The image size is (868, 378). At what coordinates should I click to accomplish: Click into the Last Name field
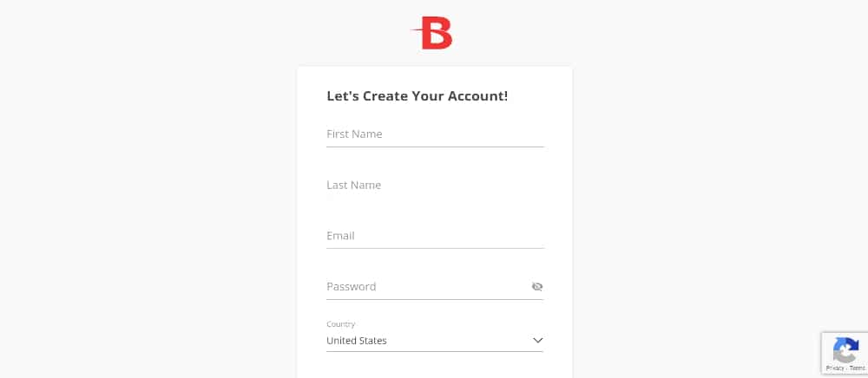[434, 186]
